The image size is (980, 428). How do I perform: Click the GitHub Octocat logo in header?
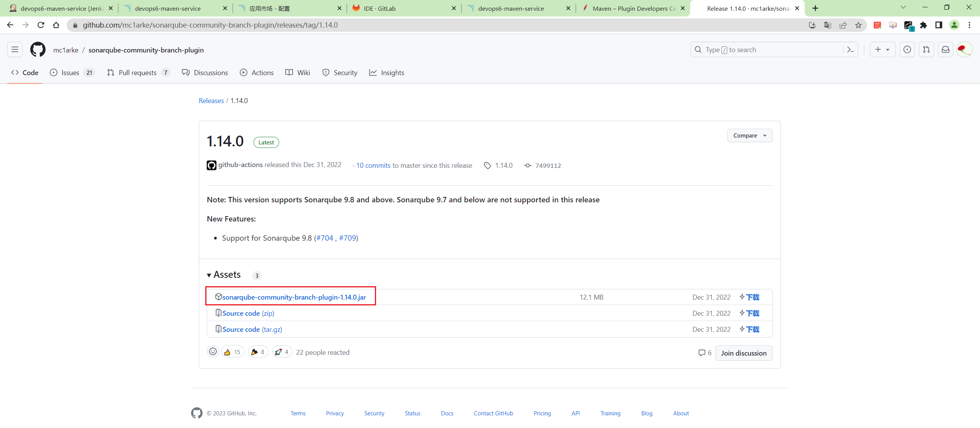(38, 49)
